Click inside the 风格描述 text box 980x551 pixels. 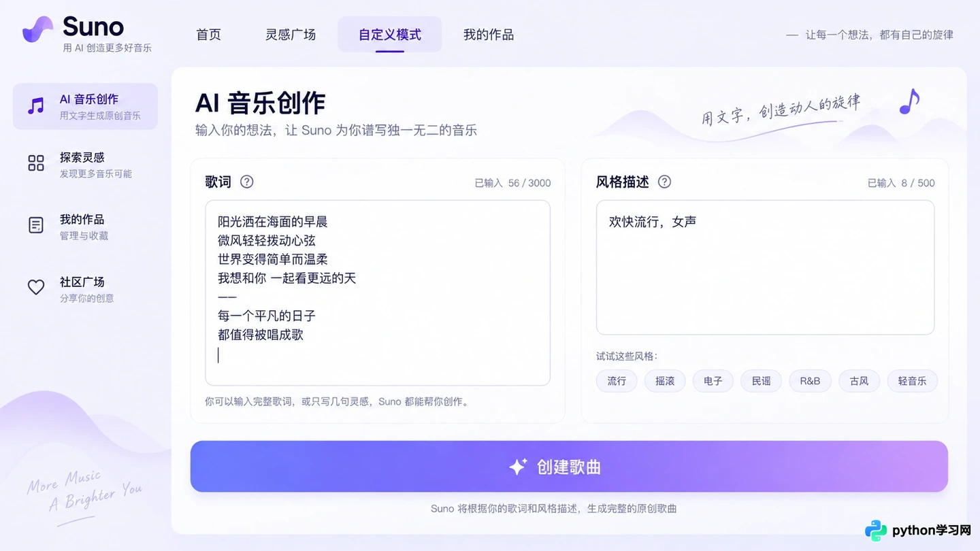[x=765, y=267]
